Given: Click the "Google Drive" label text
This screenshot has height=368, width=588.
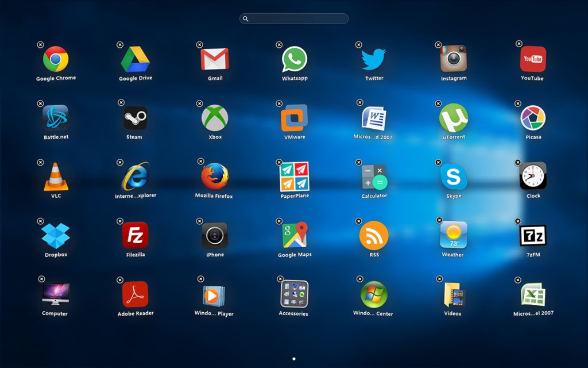Looking at the screenshot, I should [136, 78].
